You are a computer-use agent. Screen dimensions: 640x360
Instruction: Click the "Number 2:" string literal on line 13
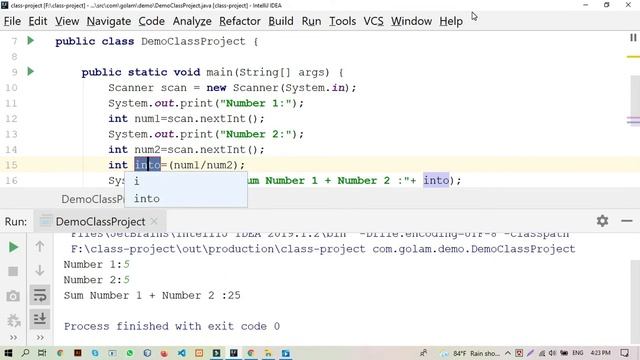[257, 134]
